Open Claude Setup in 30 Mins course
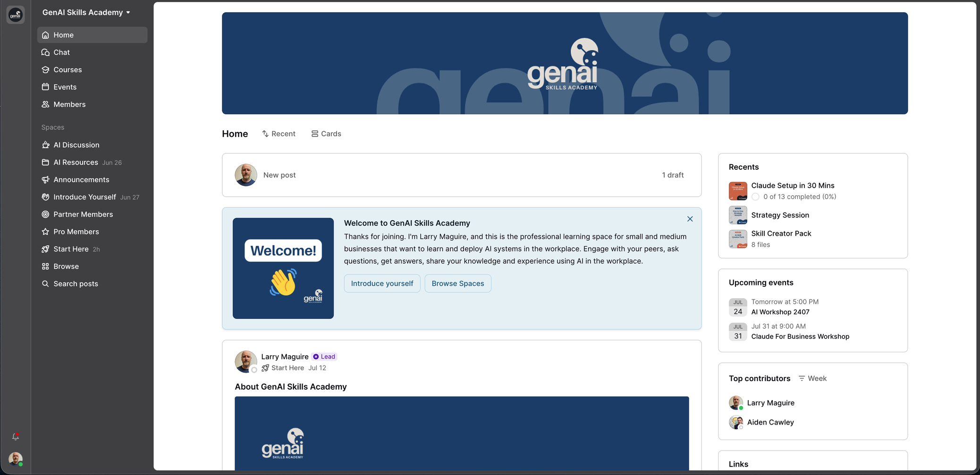Screen dimensions: 980x475 point(793,185)
